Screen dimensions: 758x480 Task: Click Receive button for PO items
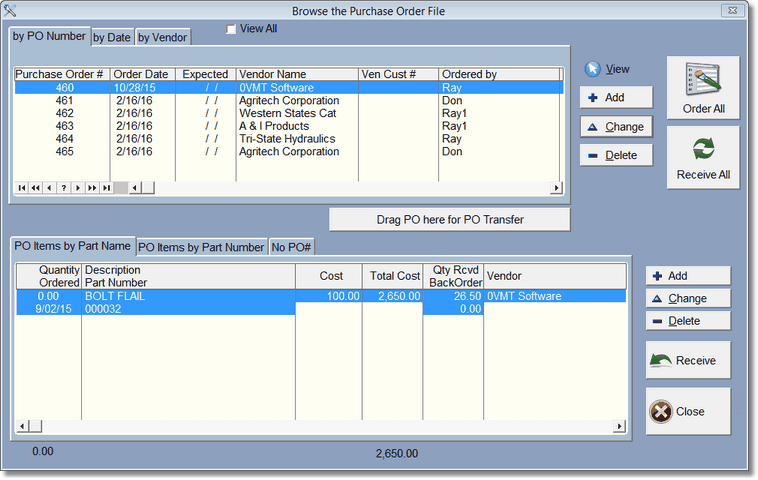pos(687,360)
